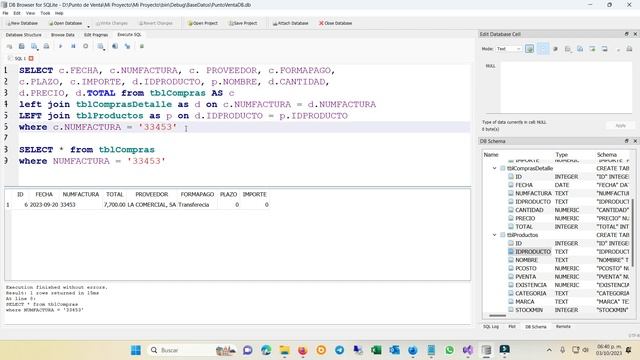Click the Save SQL file icon
The image size is (640, 360).
[x=34, y=47]
